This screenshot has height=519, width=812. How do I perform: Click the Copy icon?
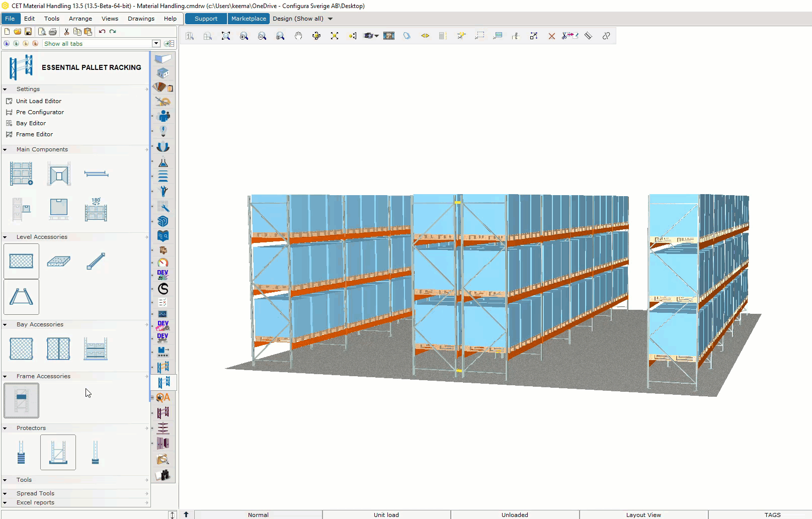(77, 31)
